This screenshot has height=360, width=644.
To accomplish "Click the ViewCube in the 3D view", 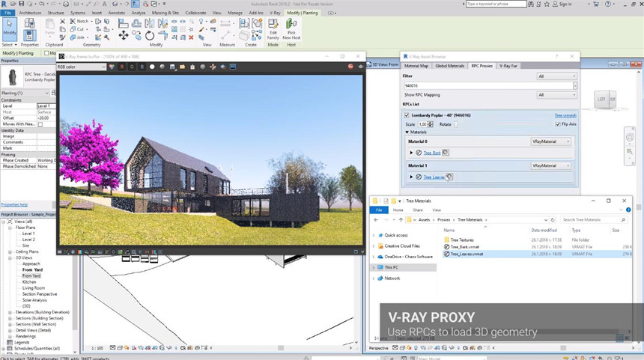I will [603, 99].
